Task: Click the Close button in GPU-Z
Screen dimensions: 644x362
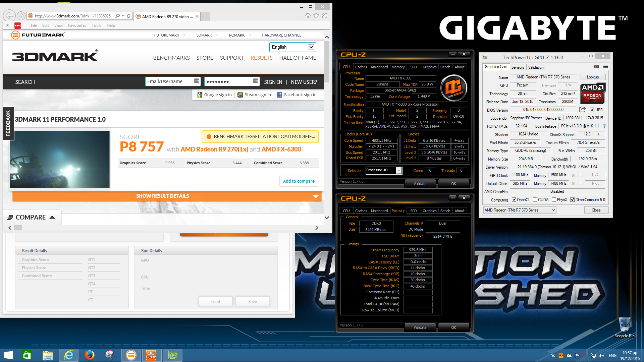Action: pos(596,210)
